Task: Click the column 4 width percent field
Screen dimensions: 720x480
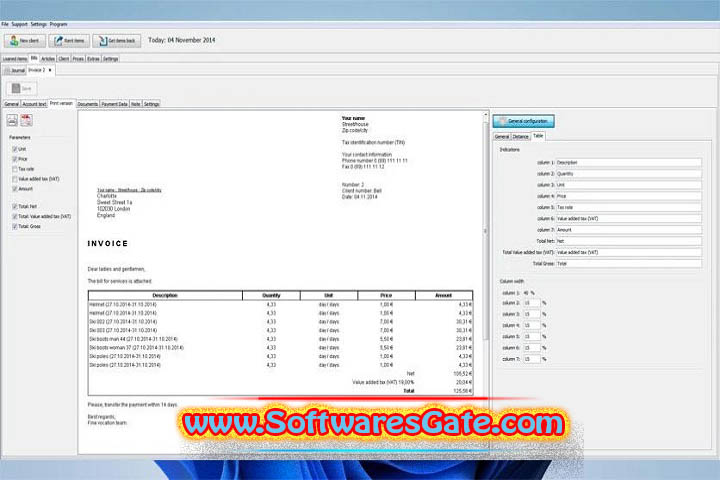Action: coord(531,326)
